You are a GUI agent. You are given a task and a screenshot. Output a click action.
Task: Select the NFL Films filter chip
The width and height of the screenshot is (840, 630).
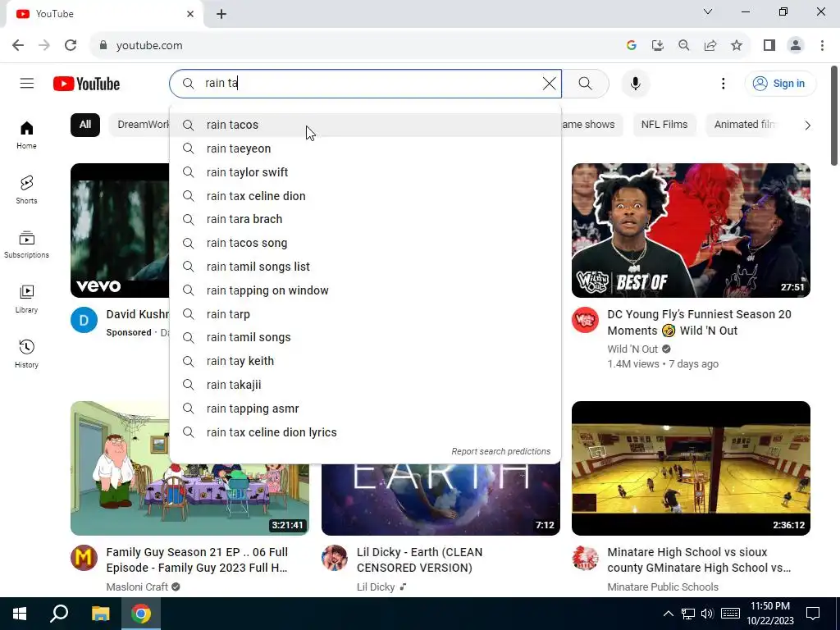pos(664,125)
